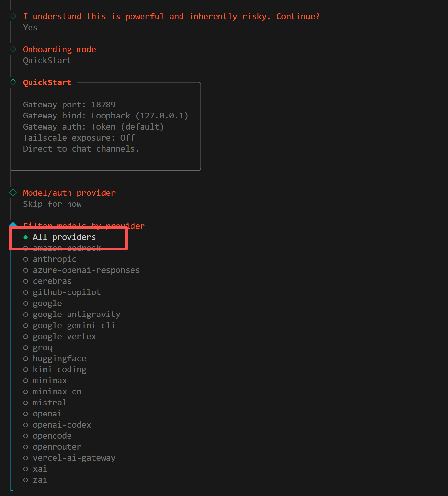Click the 'Skip for now' answer text
The width and height of the screenshot is (448, 496).
[52, 204]
